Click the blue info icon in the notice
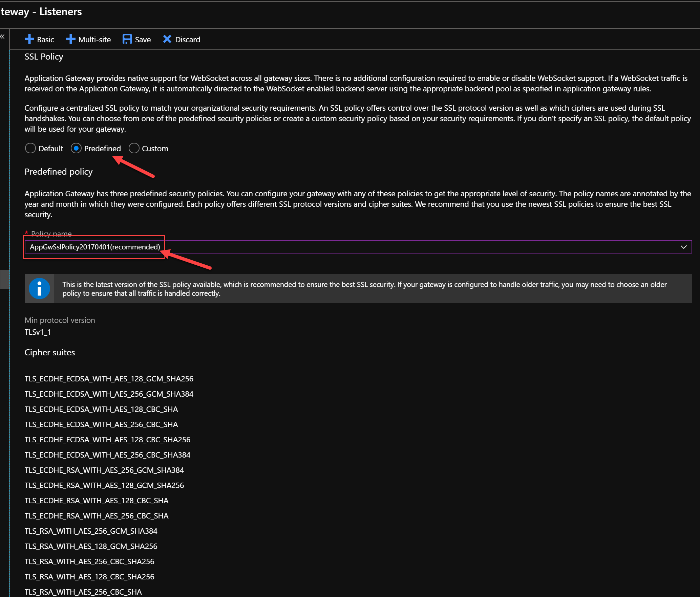 click(x=39, y=289)
